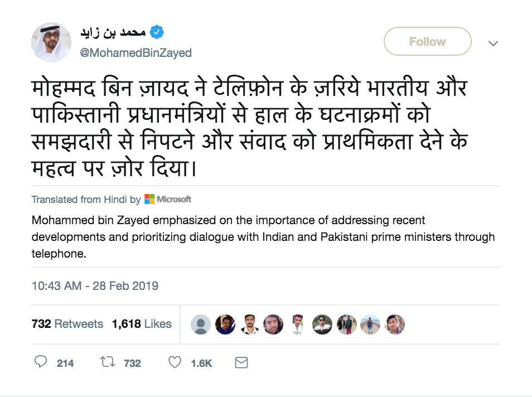Click the 214 reply count
This screenshot has height=397, width=532.
[x=65, y=364]
